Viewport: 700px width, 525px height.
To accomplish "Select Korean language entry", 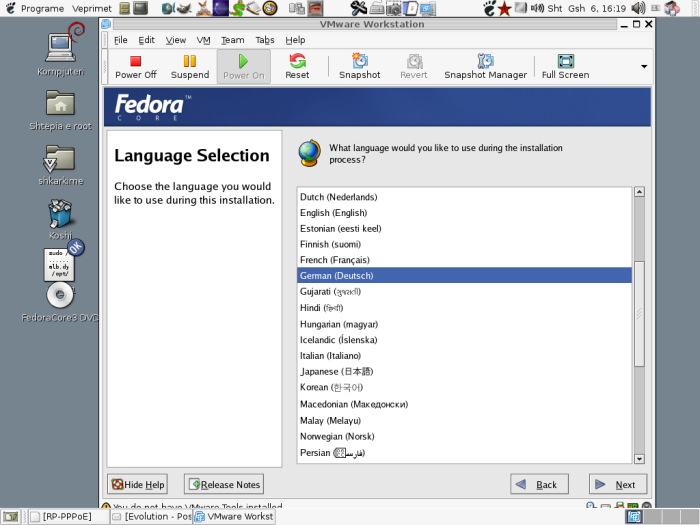I will coord(464,388).
